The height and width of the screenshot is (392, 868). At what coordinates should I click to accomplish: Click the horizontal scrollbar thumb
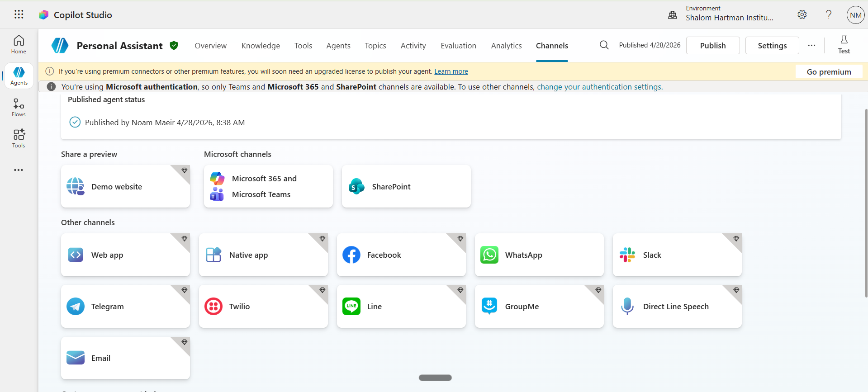coord(435,378)
